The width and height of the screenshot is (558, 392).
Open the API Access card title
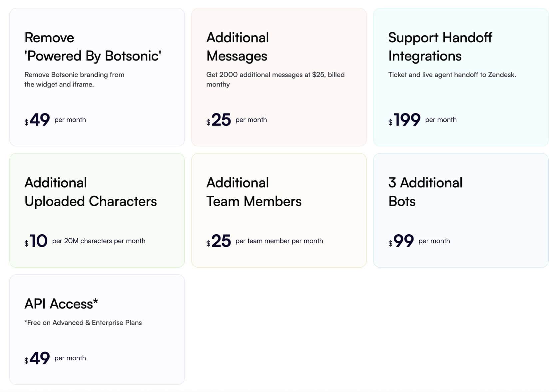[x=61, y=304]
